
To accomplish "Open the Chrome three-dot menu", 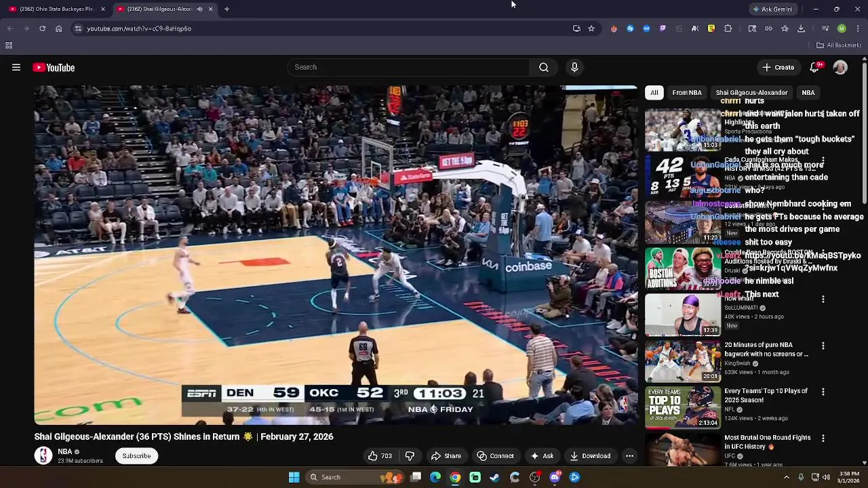I will (x=858, y=28).
